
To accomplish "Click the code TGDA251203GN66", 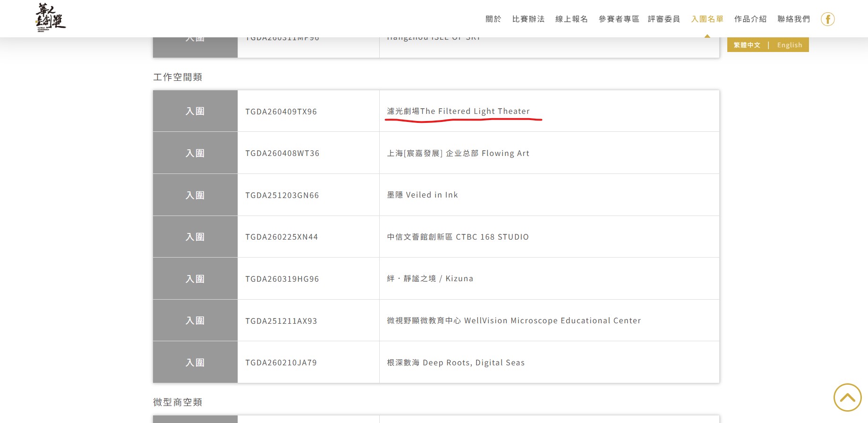I will (x=282, y=195).
